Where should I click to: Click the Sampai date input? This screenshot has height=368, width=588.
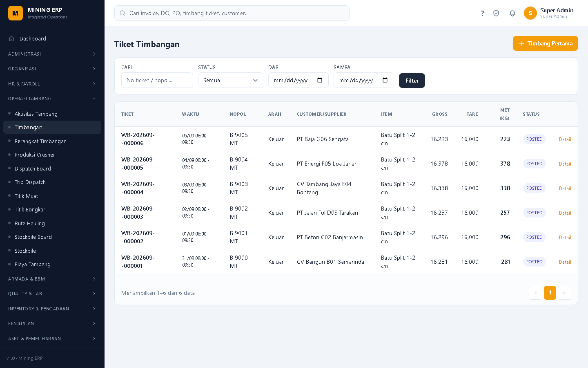click(364, 80)
